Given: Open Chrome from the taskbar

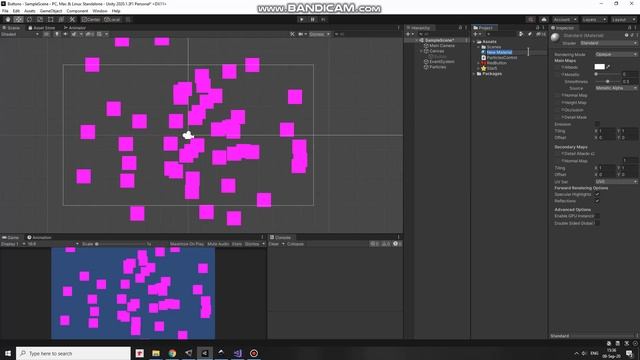Looking at the screenshot, I should (172, 353).
